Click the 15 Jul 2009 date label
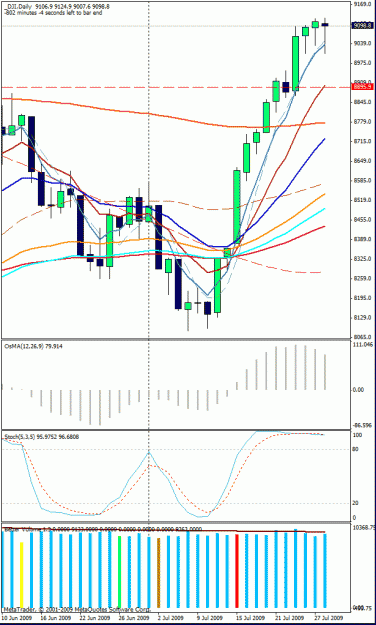The width and height of the screenshot is (376, 625). coord(249,619)
